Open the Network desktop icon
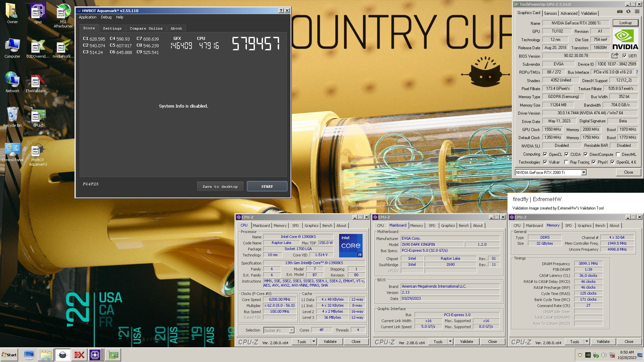644x362 pixels. click(12, 82)
